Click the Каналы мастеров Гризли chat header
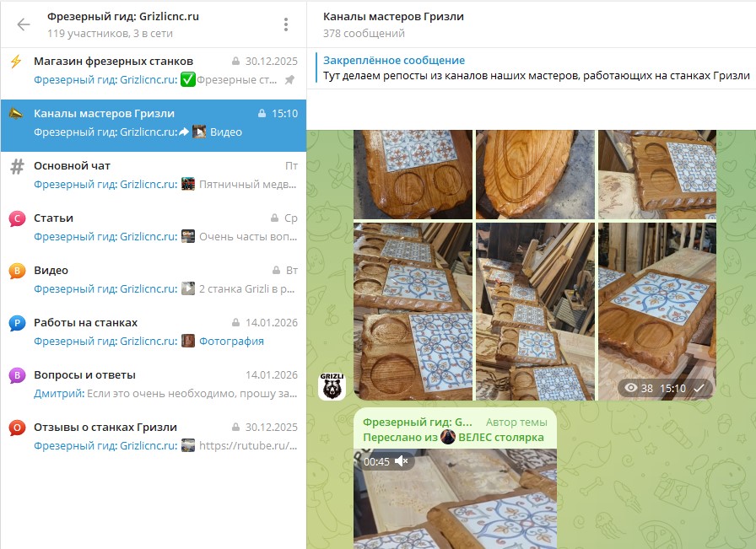Screen dimensions: 756x549 pos(393,16)
